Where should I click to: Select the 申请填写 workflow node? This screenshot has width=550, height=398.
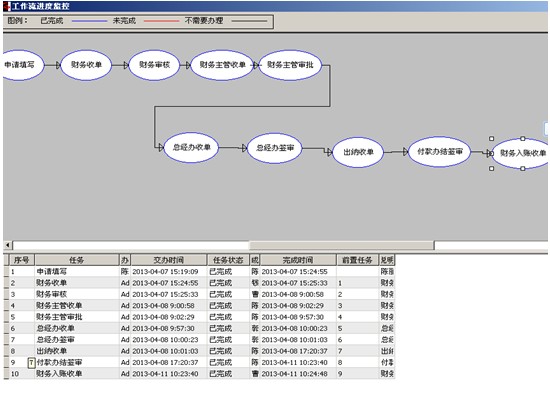pyautogui.click(x=22, y=65)
